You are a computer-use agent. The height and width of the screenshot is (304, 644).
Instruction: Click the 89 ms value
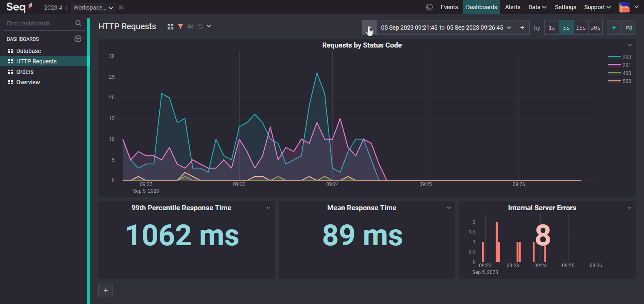click(362, 235)
